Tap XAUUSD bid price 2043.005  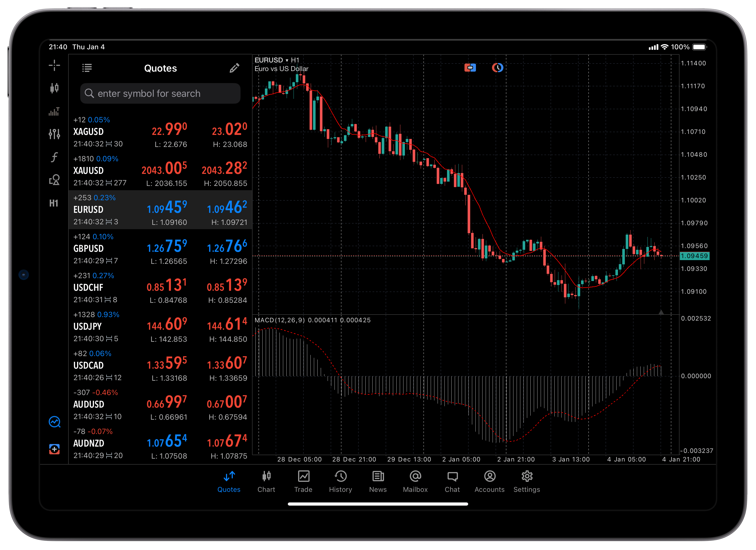click(164, 168)
